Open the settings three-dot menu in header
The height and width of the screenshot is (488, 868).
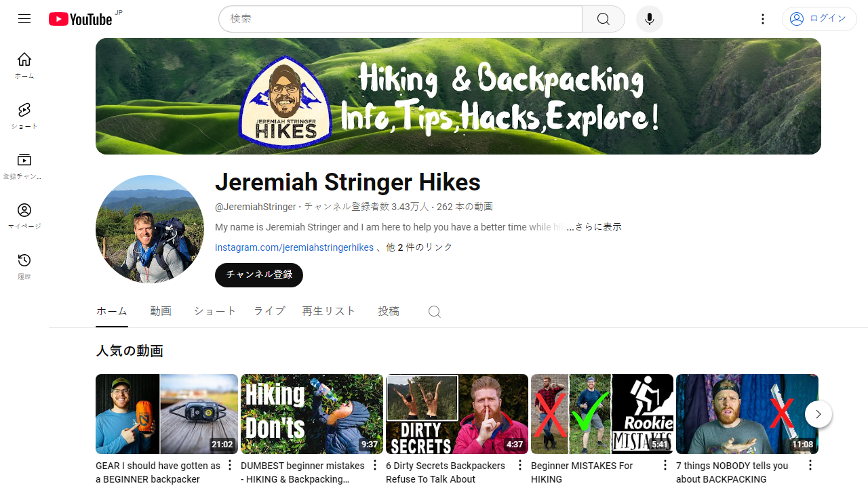[x=763, y=19]
